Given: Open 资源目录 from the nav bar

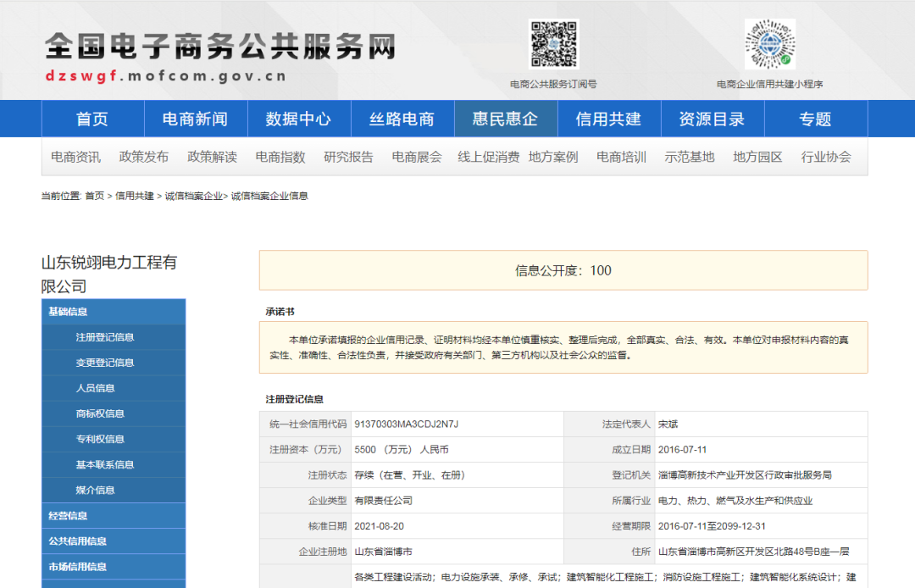Looking at the screenshot, I should click(x=712, y=119).
